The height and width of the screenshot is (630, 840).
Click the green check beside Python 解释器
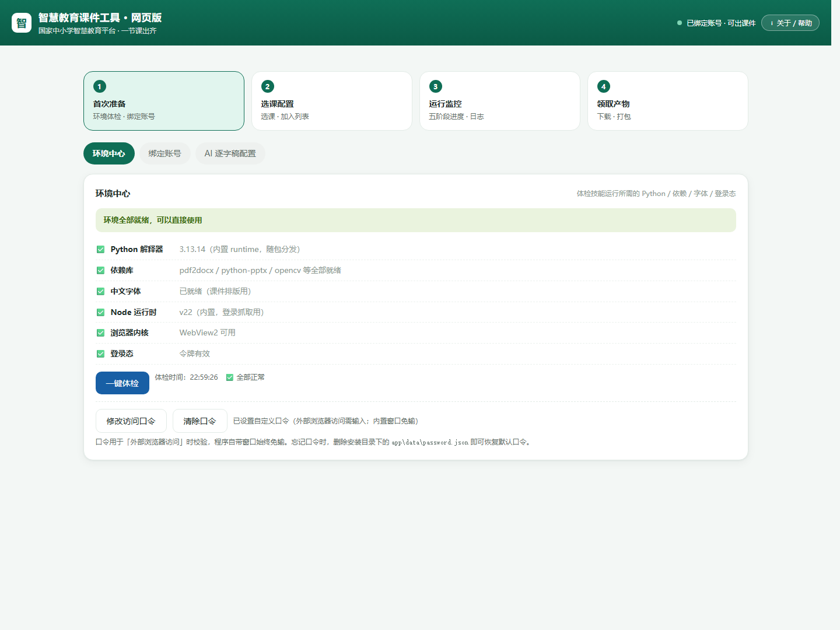click(x=100, y=250)
